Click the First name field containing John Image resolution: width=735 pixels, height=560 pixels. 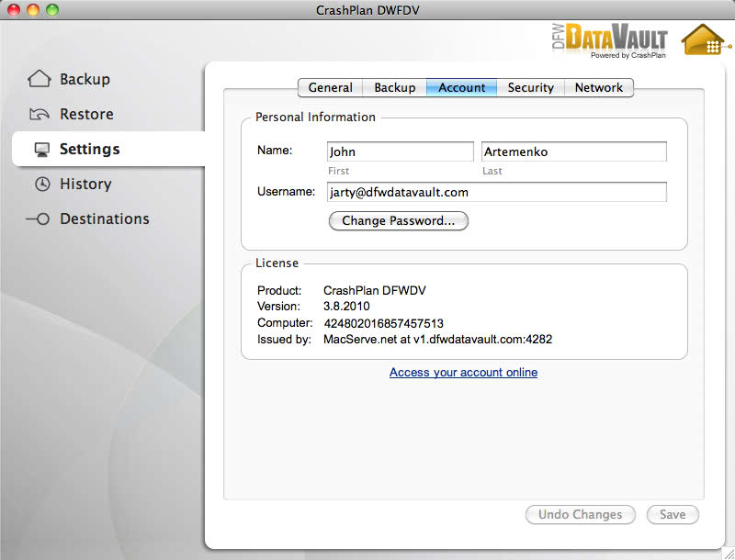[401, 151]
